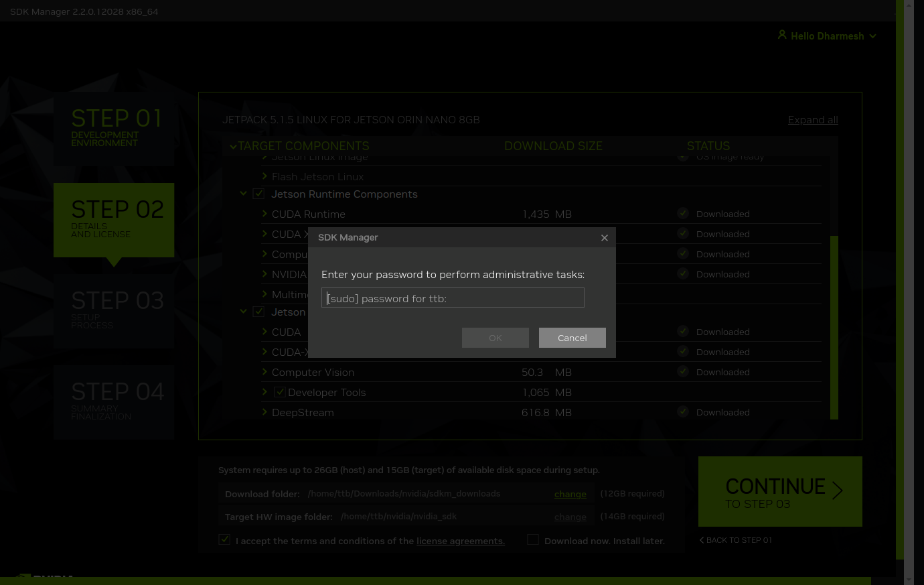The height and width of the screenshot is (585, 924).
Task: Expand the CUDA Runtime row
Action: pos(264,214)
